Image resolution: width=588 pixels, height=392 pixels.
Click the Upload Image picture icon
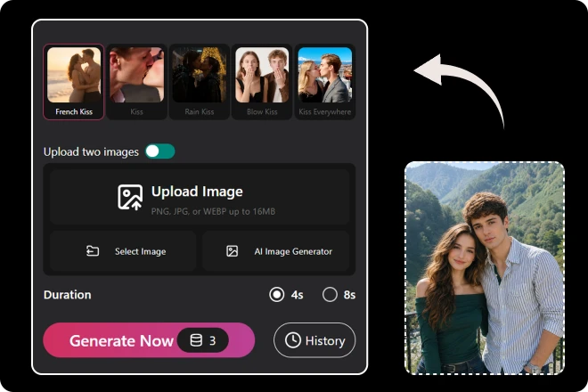[x=130, y=197]
